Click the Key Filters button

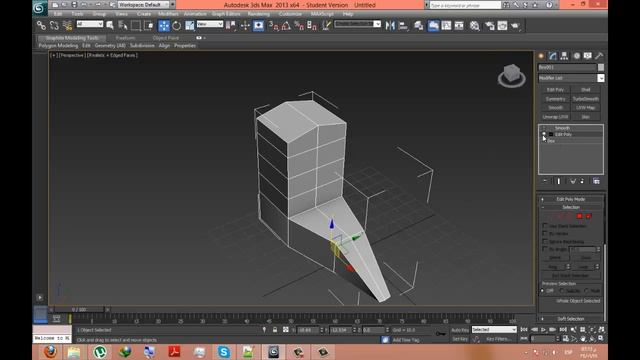[x=498, y=339]
